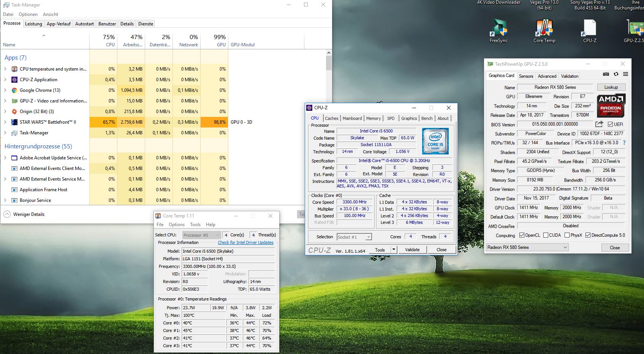Expand the Google Chrome (13) process group
The image size is (644, 354).
coord(5,90)
